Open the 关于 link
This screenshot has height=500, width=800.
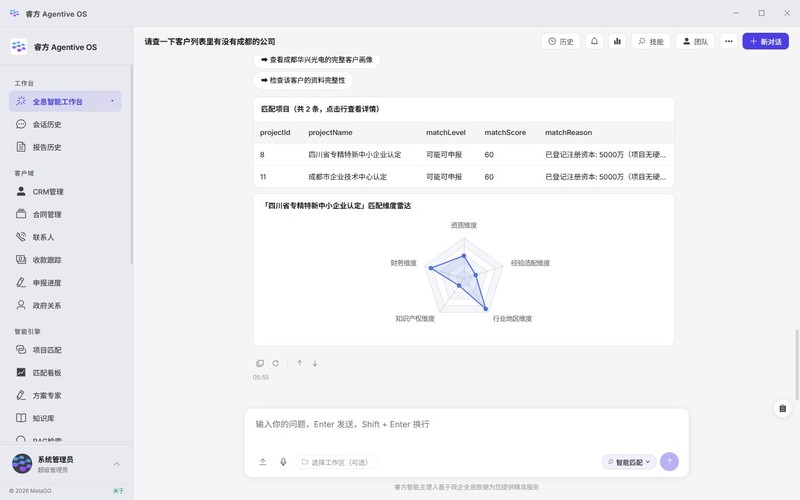(x=118, y=491)
